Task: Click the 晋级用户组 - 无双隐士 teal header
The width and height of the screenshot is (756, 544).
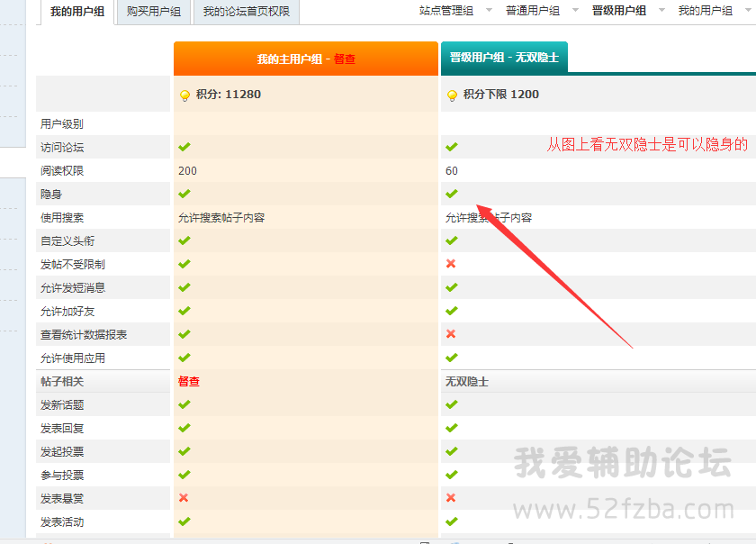Action: click(504, 58)
